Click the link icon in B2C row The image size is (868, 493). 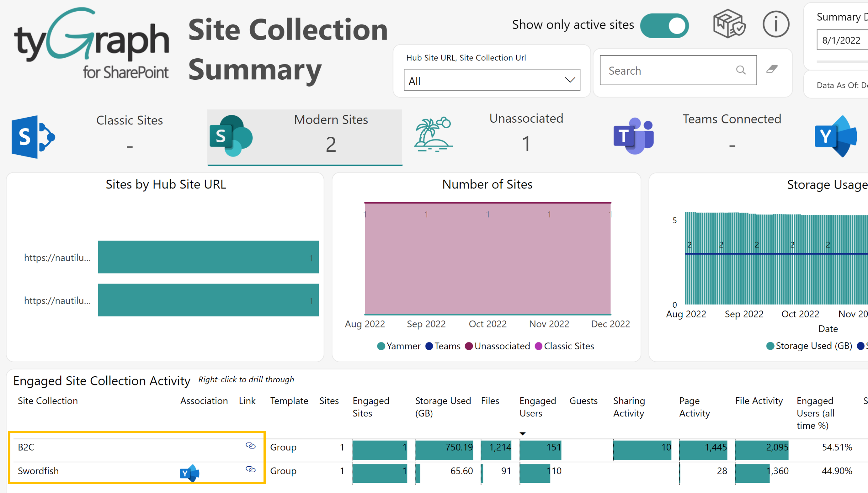click(250, 446)
